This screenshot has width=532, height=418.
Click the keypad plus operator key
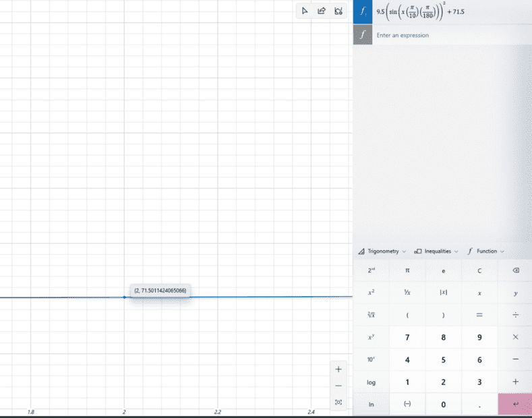pos(515,382)
